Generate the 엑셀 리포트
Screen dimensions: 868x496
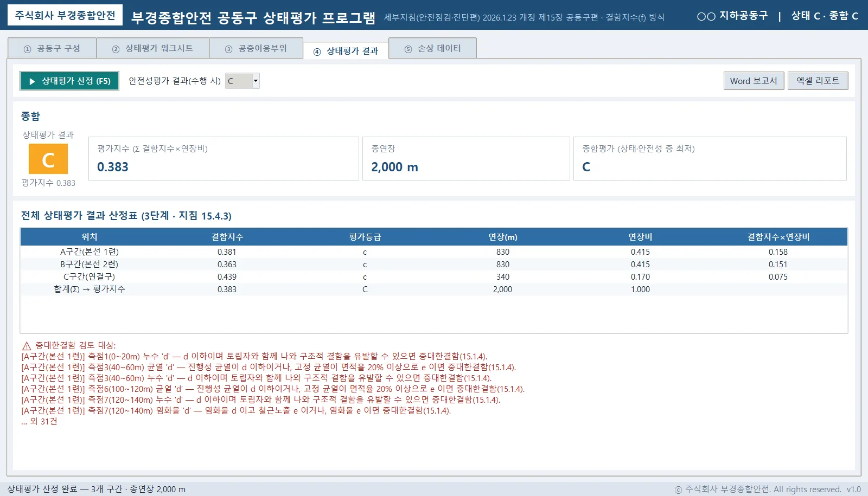click(x=818, y=81)
